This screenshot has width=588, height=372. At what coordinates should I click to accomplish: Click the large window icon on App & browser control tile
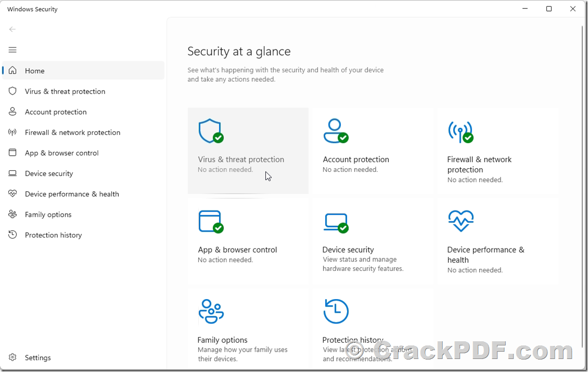[211, 221]
